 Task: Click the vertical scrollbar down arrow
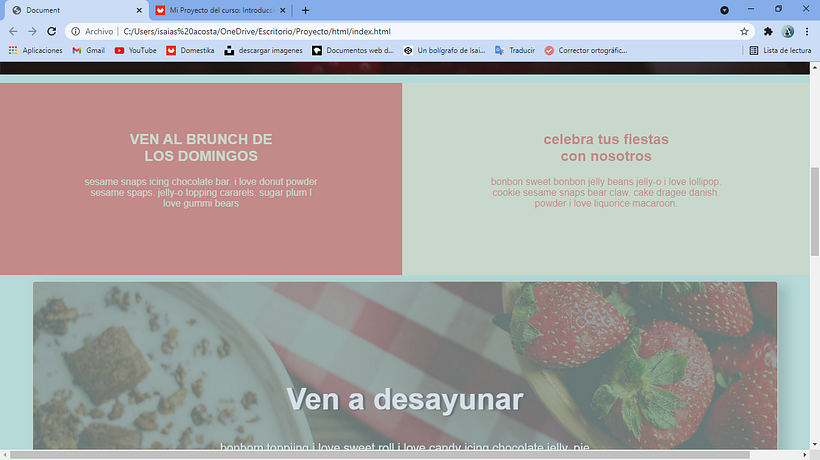pos(815,445)
